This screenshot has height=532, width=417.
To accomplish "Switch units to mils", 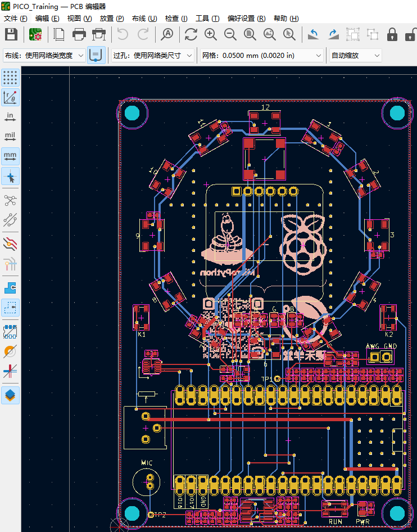I will click(x=10, y=137).
